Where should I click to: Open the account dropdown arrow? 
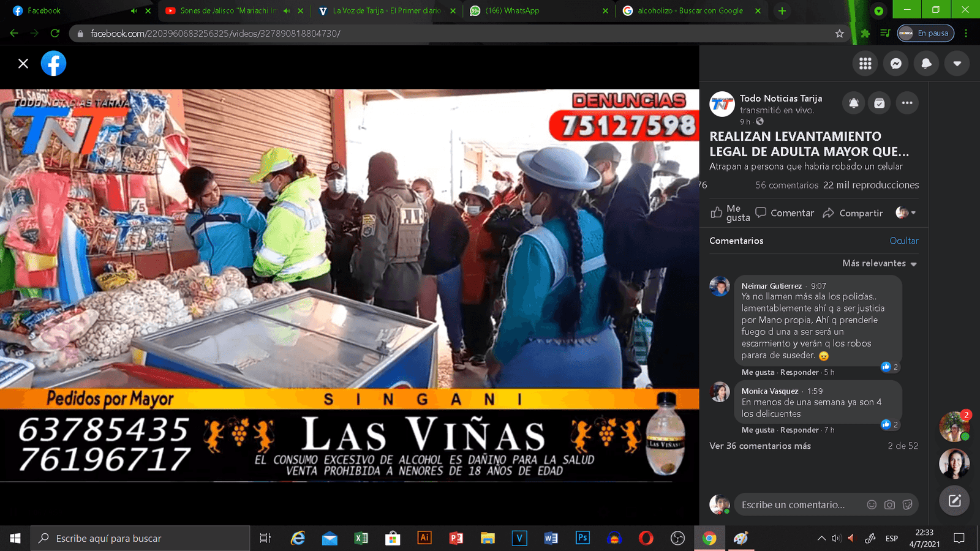pos(957,64)
